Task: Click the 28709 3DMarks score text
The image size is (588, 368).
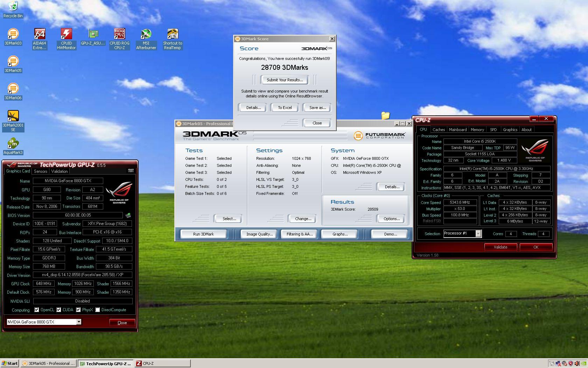Action: [x=285, y=67]
